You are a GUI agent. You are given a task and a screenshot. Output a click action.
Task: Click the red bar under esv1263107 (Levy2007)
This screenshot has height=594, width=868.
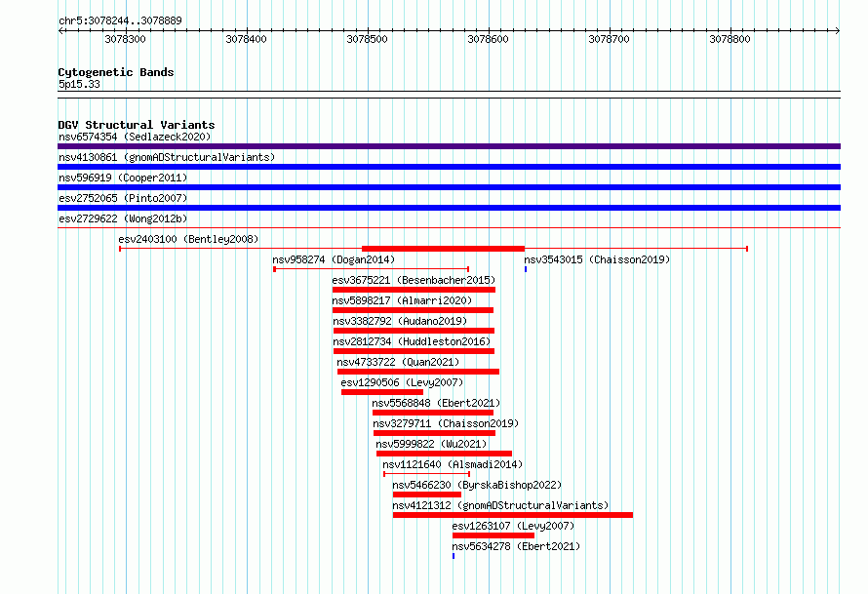(493, 535)
